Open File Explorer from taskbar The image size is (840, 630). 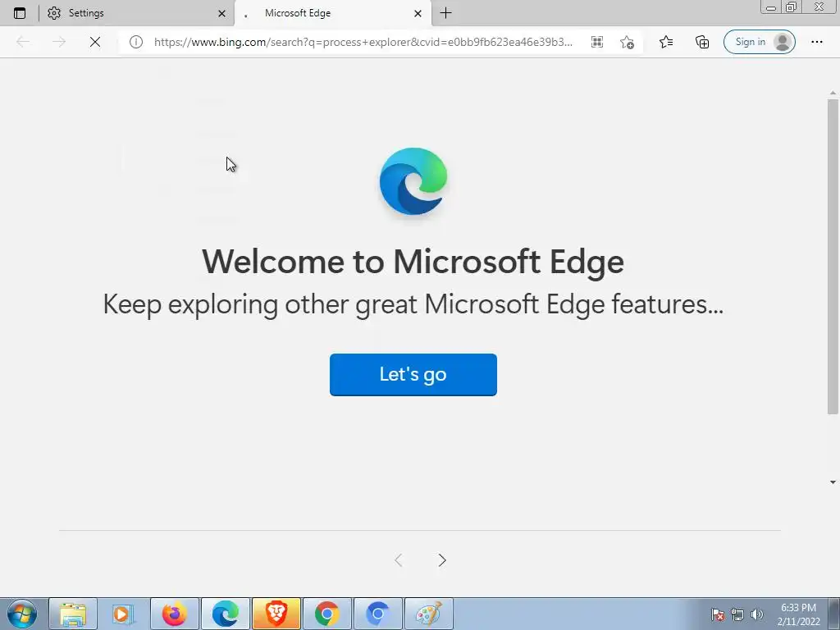tap(73, 614)
